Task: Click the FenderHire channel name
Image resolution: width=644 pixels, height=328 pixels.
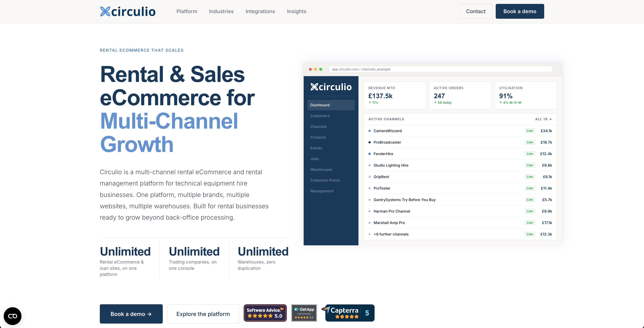Action: pyautogui.click(x=383, y=154)
